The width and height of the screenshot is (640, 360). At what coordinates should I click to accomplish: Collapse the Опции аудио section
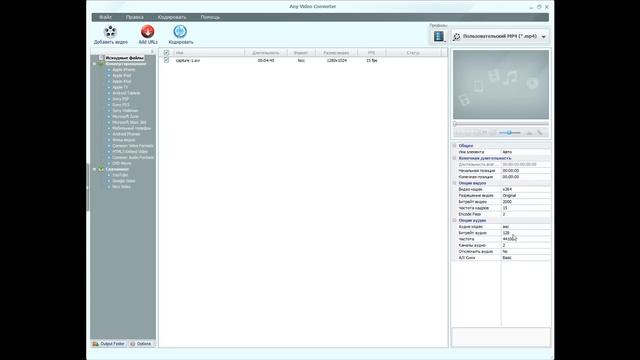point(454,220)
